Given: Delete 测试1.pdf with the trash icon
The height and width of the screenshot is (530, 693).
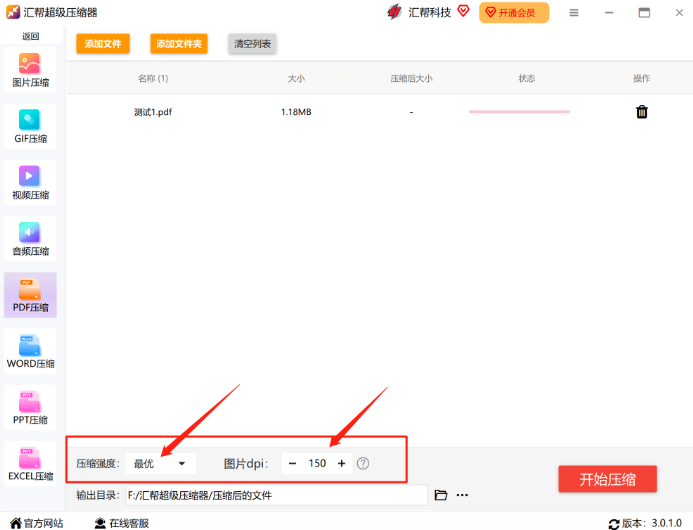Looking at the screenshot, I should click(642, 112).
